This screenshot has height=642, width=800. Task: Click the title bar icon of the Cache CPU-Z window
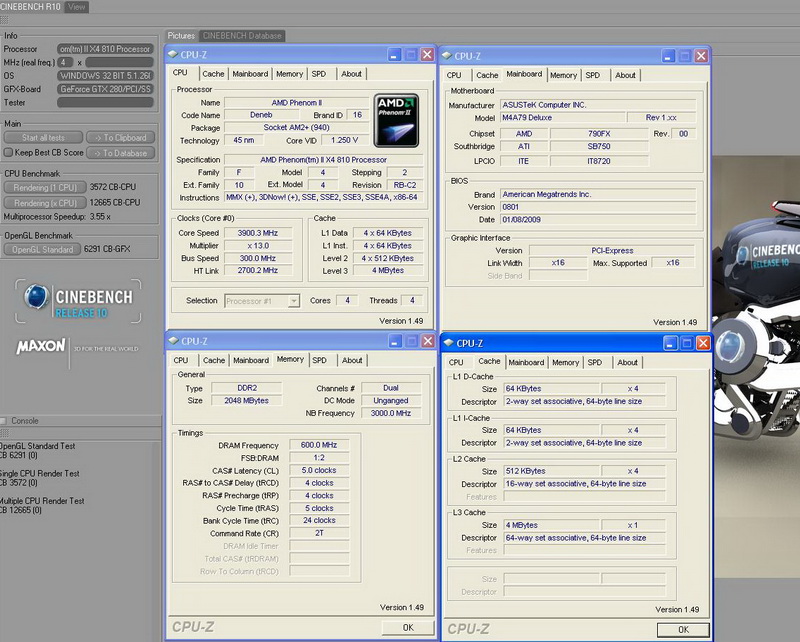pyautogui.click(x=449, y=343)
